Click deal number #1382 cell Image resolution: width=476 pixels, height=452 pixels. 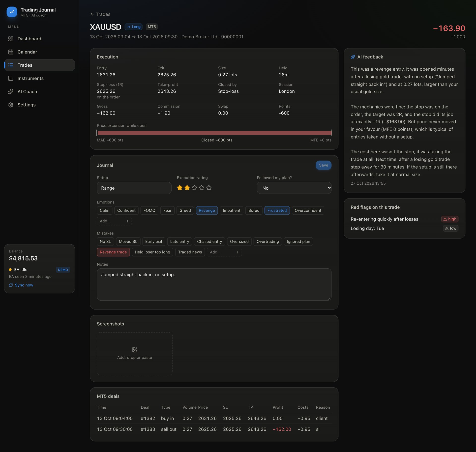pos(148,419)
